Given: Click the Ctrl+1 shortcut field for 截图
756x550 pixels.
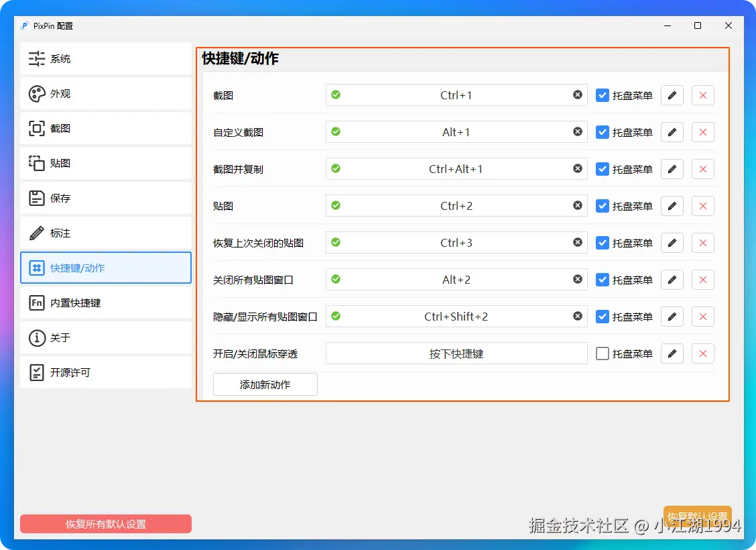Looking at the screenshot, I should pos(456,95).
